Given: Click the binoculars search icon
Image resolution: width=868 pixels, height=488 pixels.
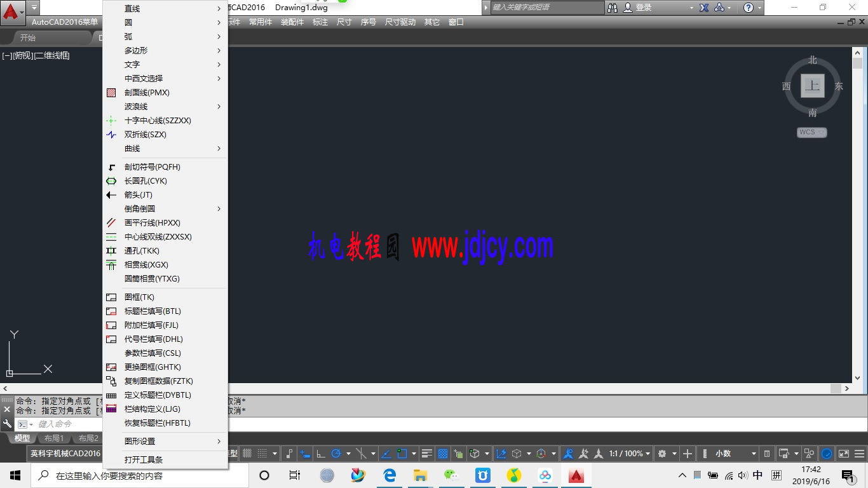Looking at the screenshot, I should 613,8.
